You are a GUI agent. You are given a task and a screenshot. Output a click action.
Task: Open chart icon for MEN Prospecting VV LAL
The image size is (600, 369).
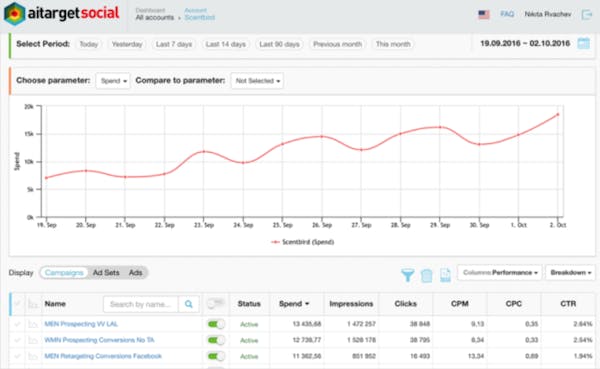[33, 324]
